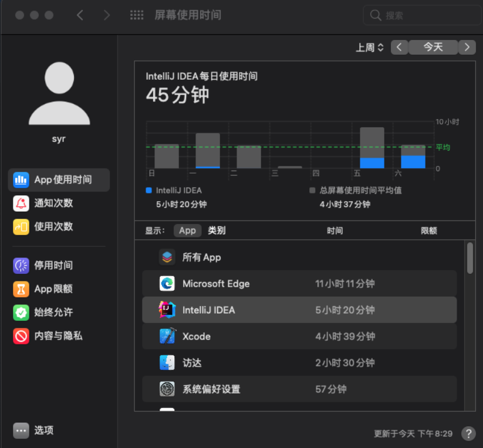Switch to the 类别 display tab
483x448 pixels.
pos(217,230)
